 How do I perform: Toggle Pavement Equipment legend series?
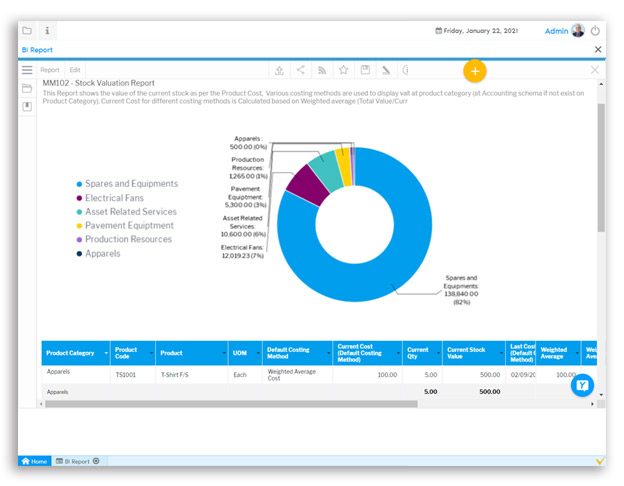(x=129, y=226)
